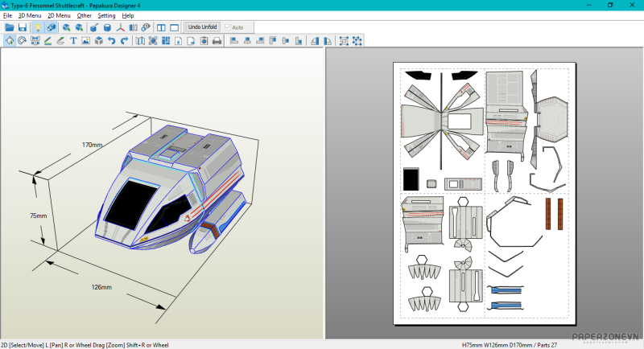This screenshot has width=644, height=349.
Task: Select the Rotate parts tool
Action: (x=23, y=41)
